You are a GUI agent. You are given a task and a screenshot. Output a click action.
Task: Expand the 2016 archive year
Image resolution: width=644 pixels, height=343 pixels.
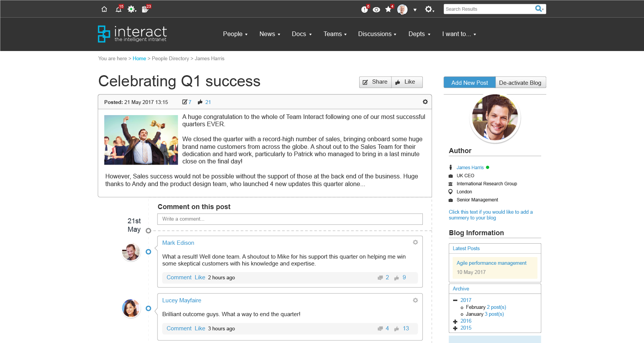point(455,322)
